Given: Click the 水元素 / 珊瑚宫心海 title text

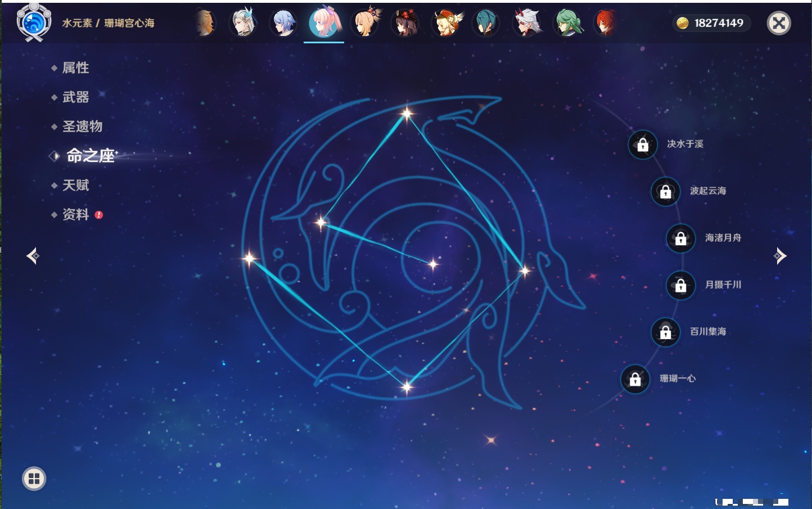Looking at the screenshot, I should (109, 23).
